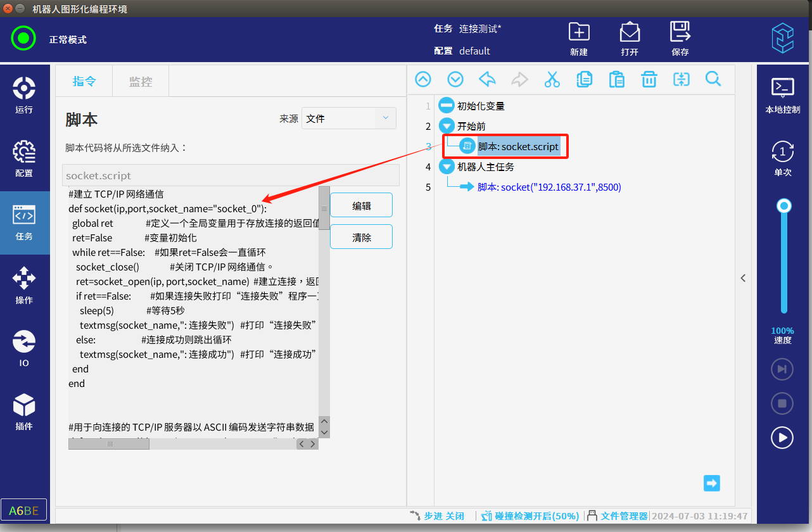812x532 pixels.
Task: Click the delete trash icon in toolbar
Action: (x=649, y=79)
